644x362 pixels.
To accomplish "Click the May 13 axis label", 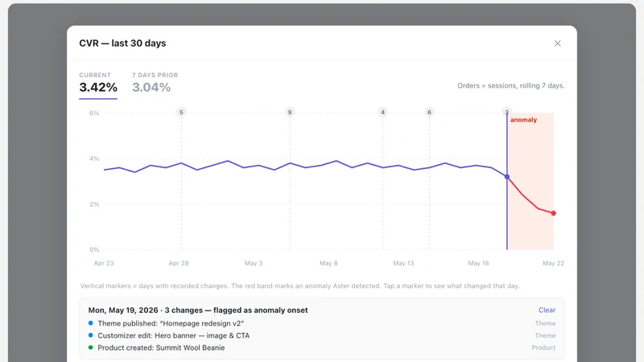I will coord(403,263).
